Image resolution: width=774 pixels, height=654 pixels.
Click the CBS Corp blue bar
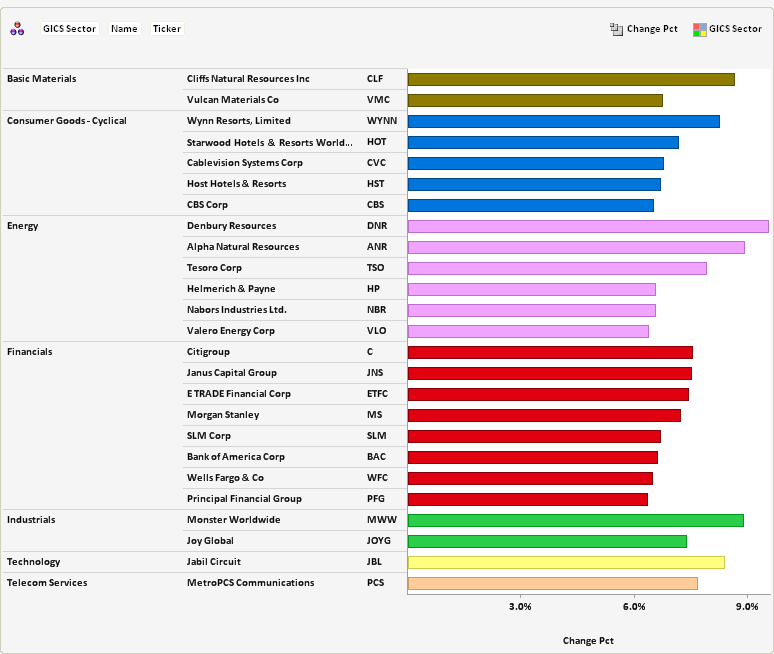coord(531,205)
